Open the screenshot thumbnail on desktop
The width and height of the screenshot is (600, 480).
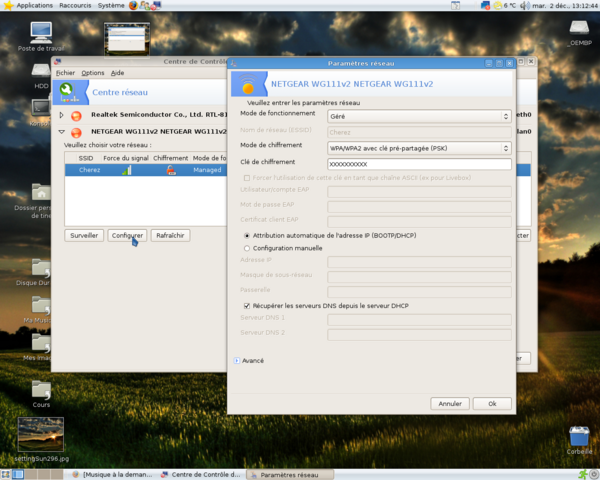[127, 38]
